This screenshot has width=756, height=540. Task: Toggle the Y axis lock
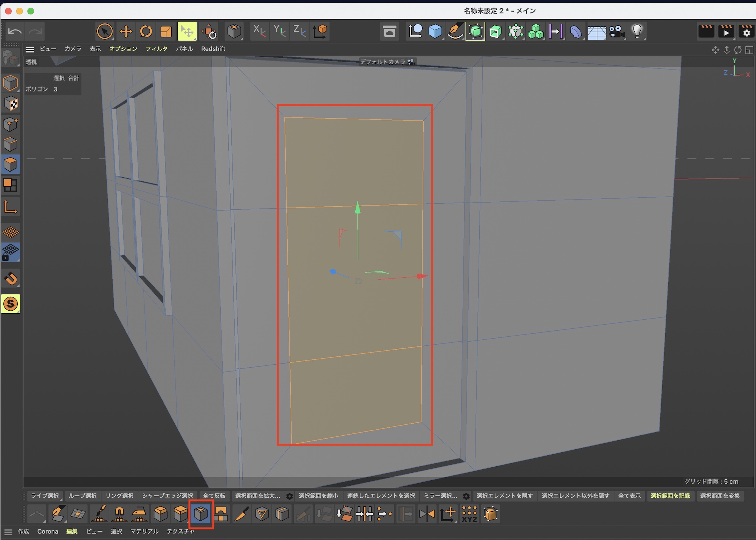(x=279, y=31)
